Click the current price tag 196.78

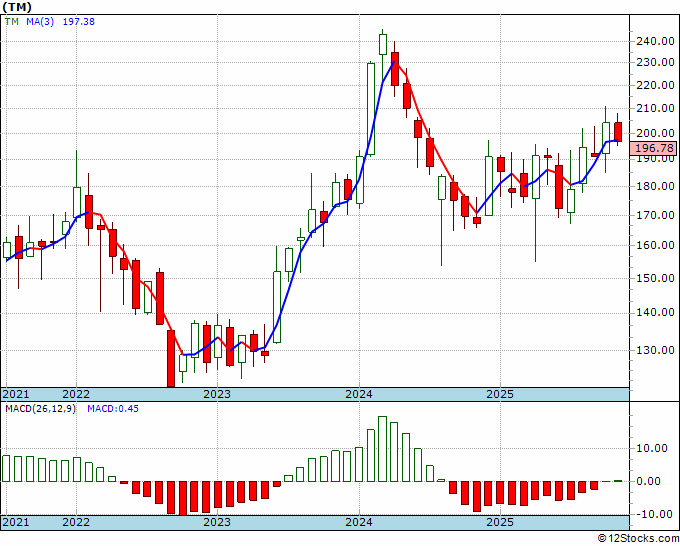(x=654, y=149)
